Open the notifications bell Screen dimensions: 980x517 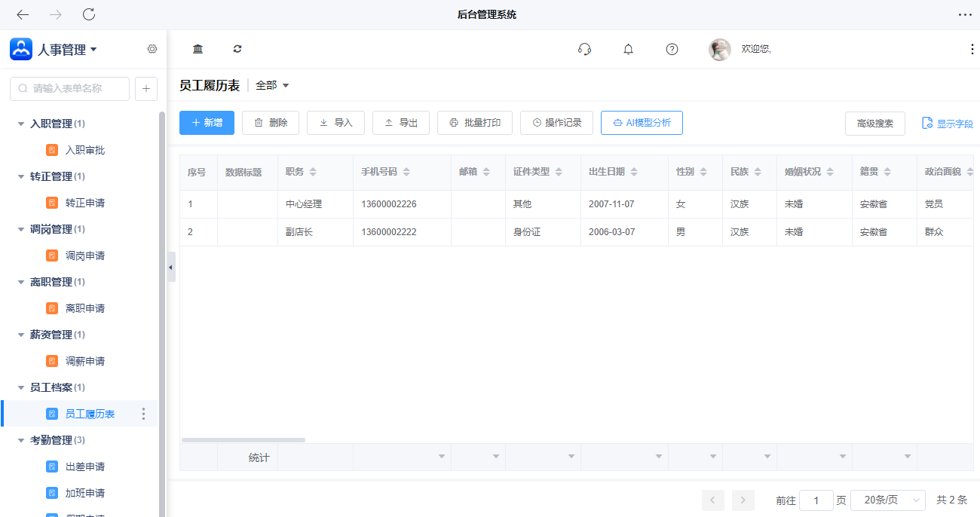coord(628,49)
